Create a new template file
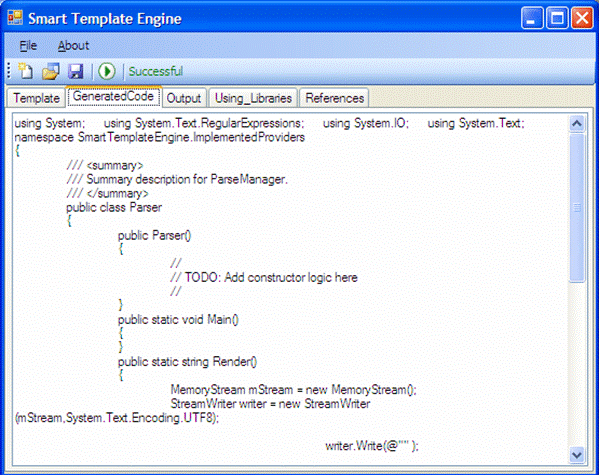Viewport: 599px width, 475px height. pyautogui.click(x=26, y=71)
